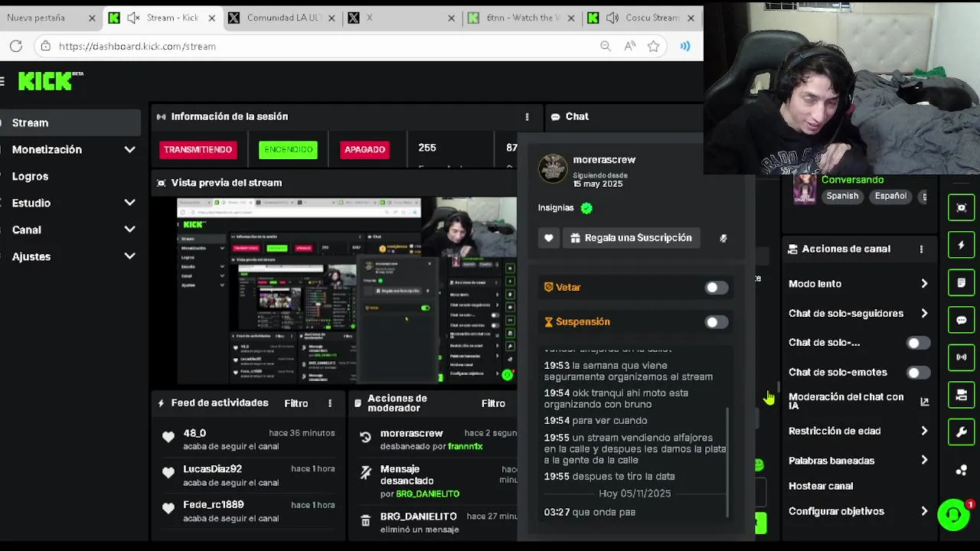Open the camera capture icon in right toolbar
980x551 pixels.
tap(962, 207)
